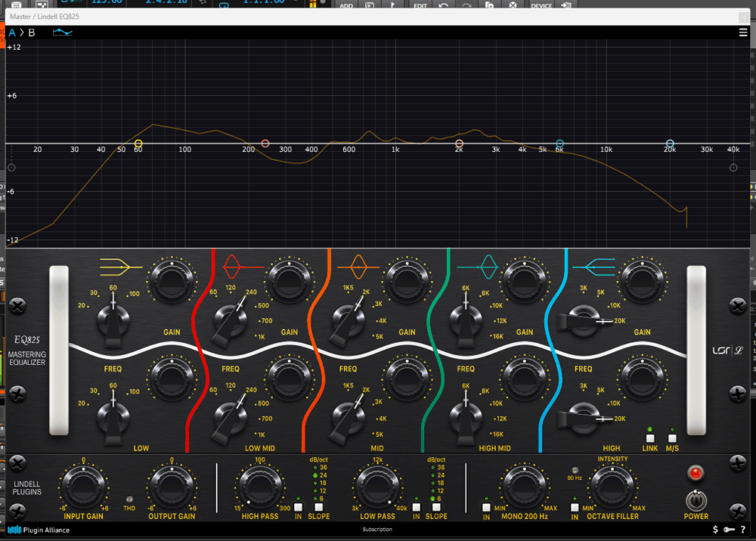Click the Octave Filler intensity knob
Viewport: 756px width, 541px height.
pyautogui.click(x=613, y=487)
